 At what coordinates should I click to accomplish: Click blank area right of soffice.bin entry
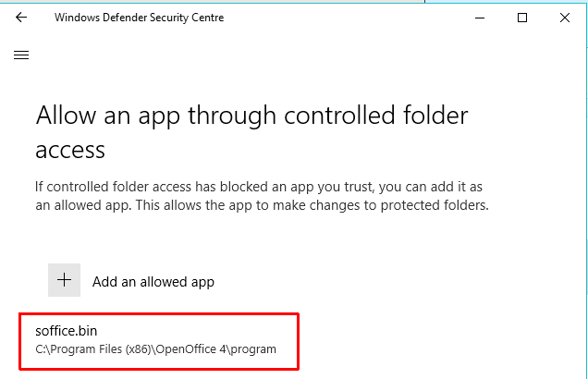coord(435,340)
